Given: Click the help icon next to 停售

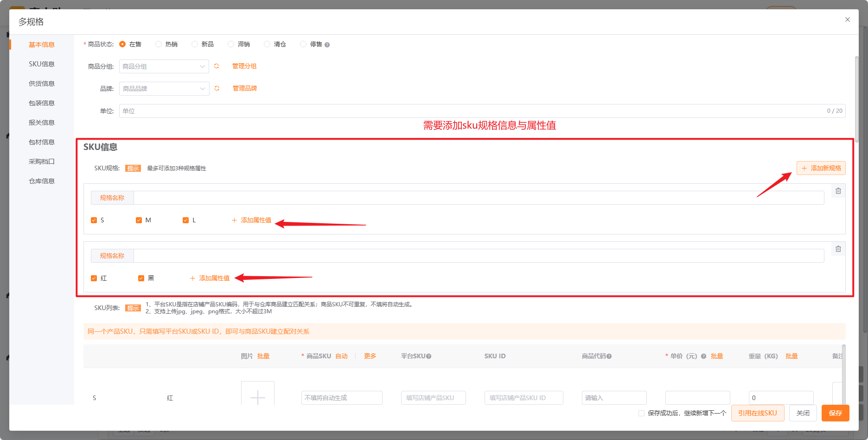Looking at the screenshot, I should (327, 45).
